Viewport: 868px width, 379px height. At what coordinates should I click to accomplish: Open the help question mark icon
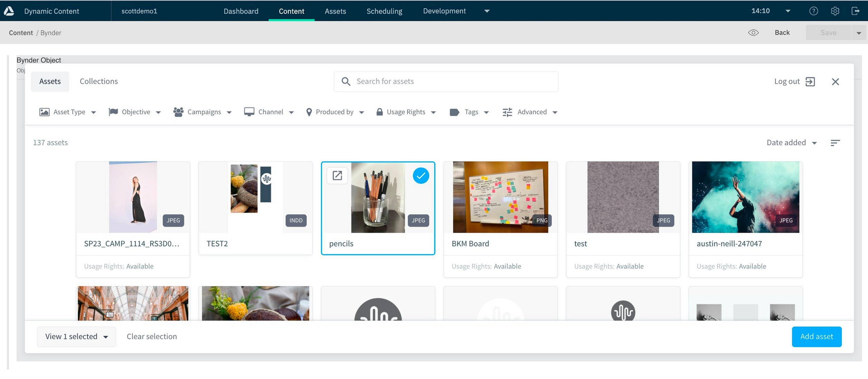pyautogui.click(x=813, y=11)
